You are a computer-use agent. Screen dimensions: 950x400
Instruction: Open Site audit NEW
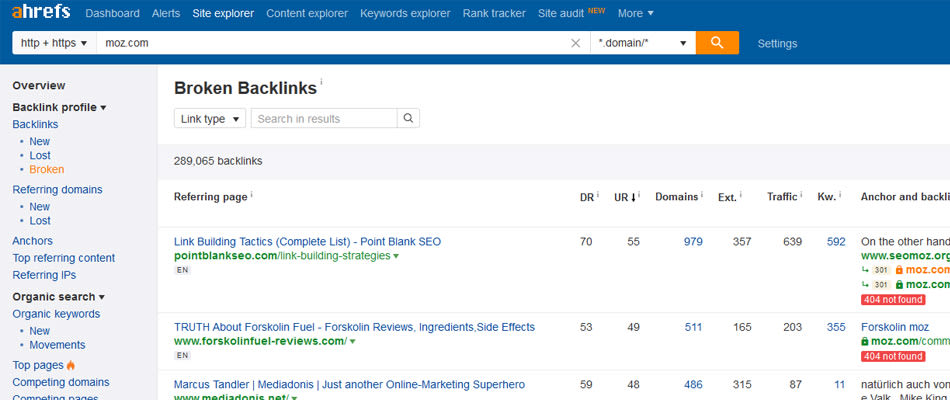571,13
